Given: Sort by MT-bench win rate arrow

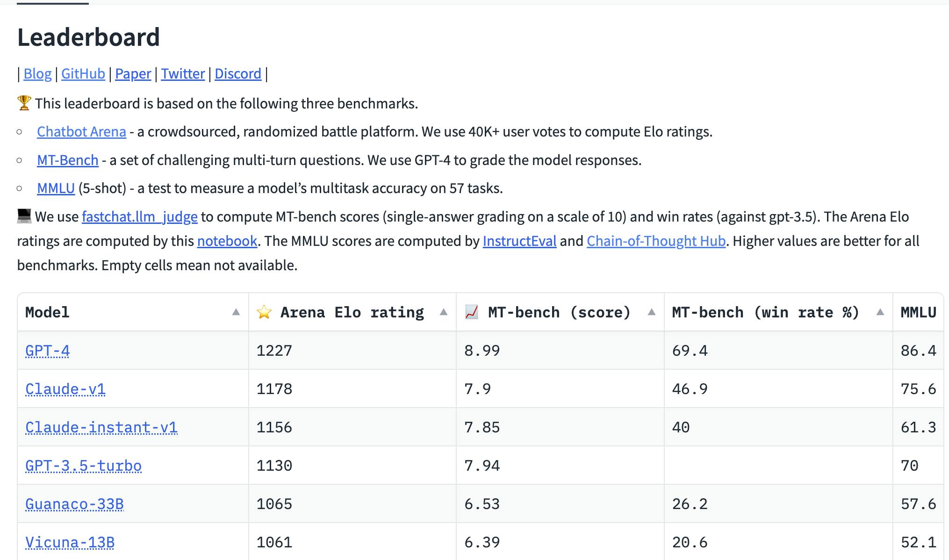Looking at the screenshot, I should (880, 312).
